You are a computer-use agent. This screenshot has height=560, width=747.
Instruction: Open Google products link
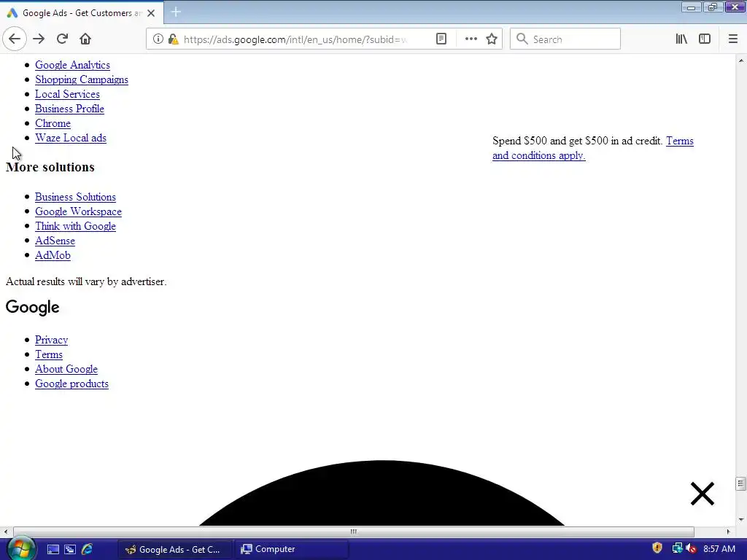tap(72, 384)
